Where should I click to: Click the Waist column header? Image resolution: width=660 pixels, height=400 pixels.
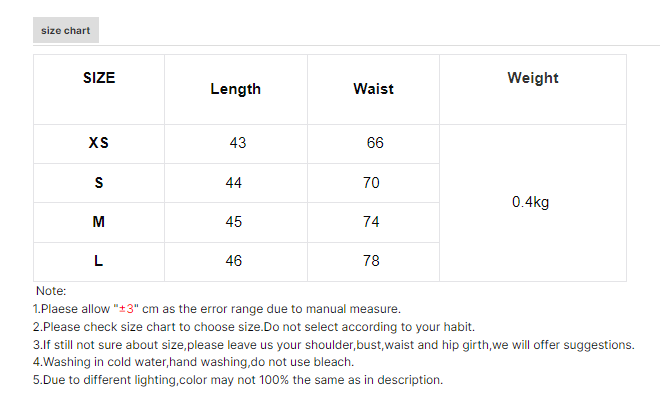tap(373, 89)
